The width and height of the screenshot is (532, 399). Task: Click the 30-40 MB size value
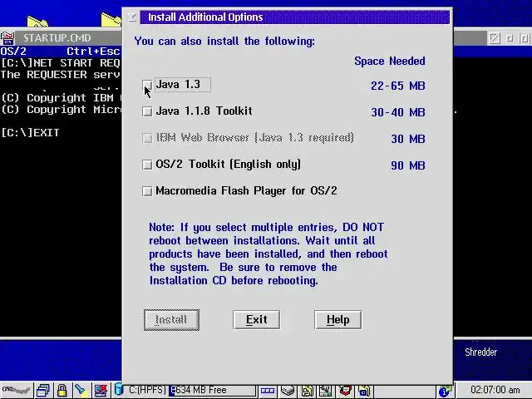pos(397,112)
